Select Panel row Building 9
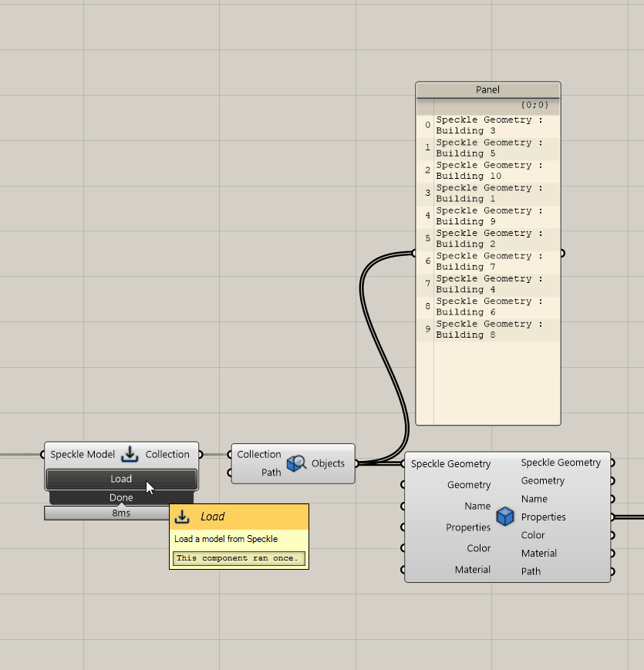The image size is (644, 670). click(488, 216)
